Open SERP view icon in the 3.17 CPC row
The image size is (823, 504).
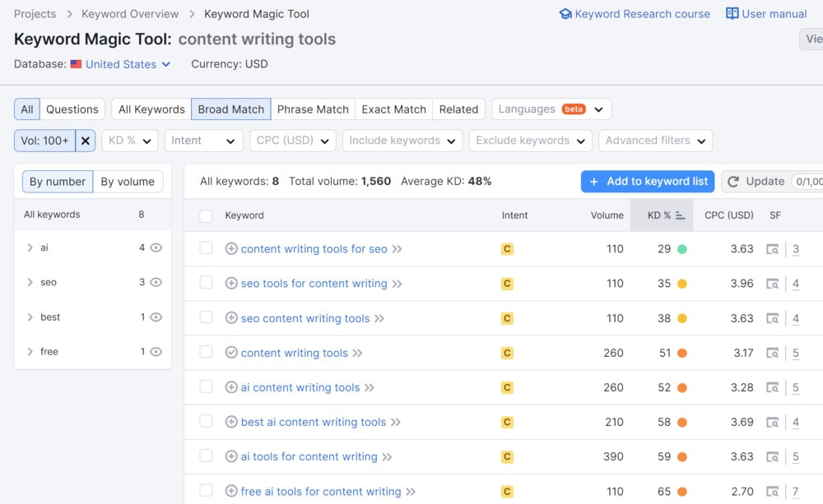pyautogui.click(x=772, y=353)
